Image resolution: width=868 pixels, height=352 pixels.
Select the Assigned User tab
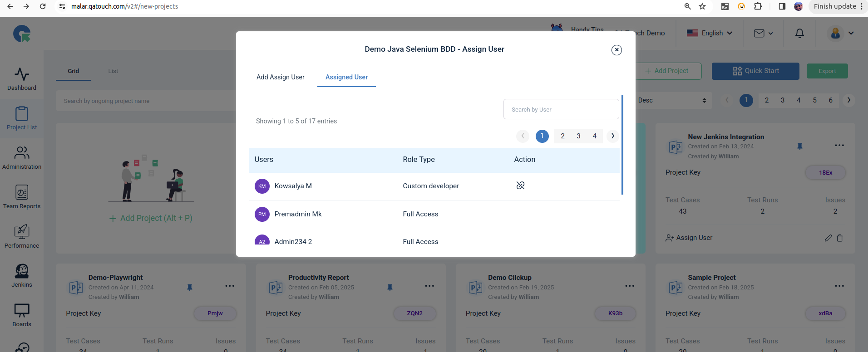(x=346, y=77)
